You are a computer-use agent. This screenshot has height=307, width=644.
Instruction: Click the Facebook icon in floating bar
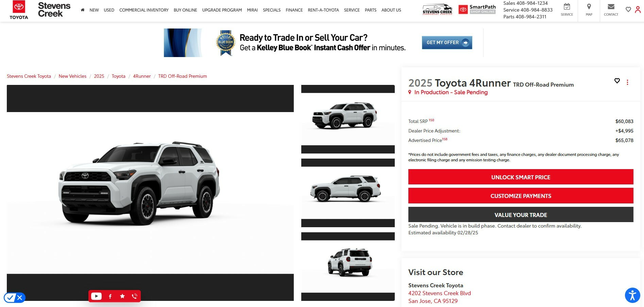110,296
